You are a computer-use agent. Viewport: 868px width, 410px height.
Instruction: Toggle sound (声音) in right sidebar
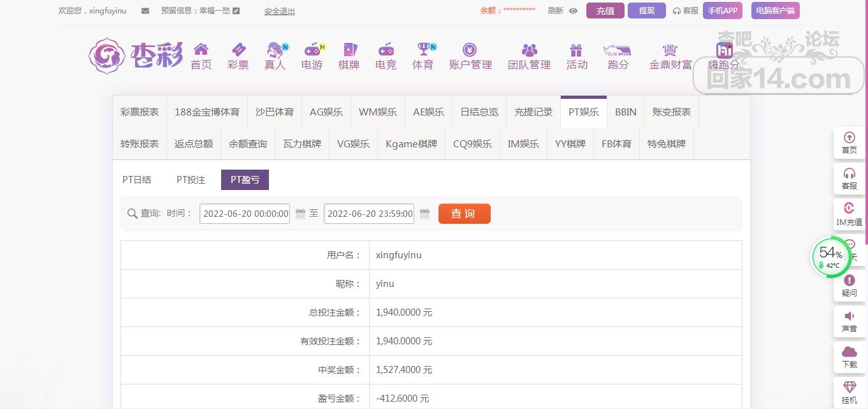(850, 322)
